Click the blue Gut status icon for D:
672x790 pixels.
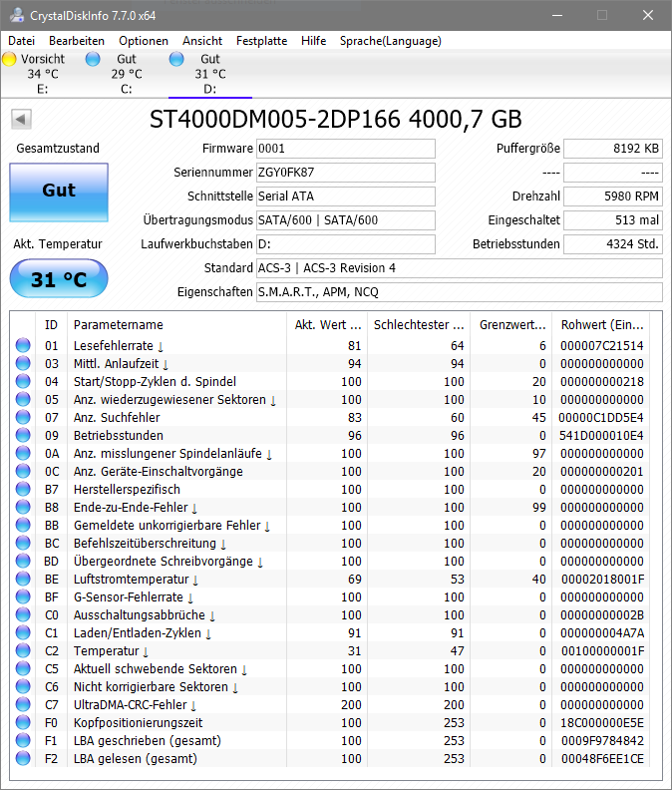176,59
